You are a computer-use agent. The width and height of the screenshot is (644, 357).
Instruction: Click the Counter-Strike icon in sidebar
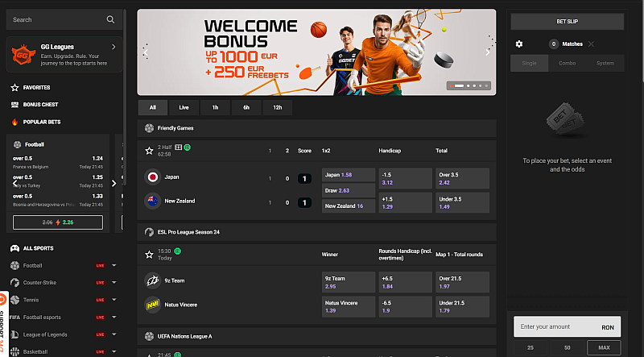pyautogui.click(x=14, y=283)
